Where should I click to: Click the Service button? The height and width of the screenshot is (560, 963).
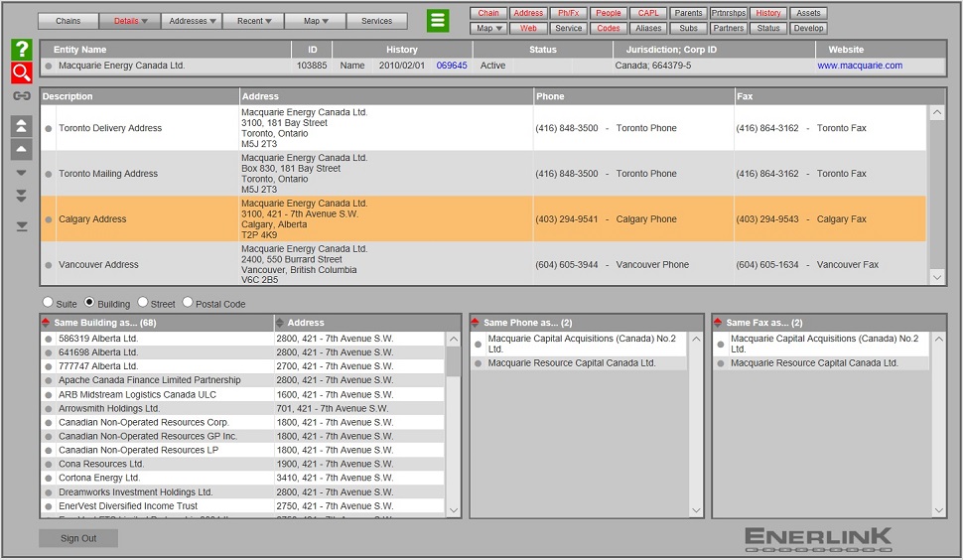568,28
